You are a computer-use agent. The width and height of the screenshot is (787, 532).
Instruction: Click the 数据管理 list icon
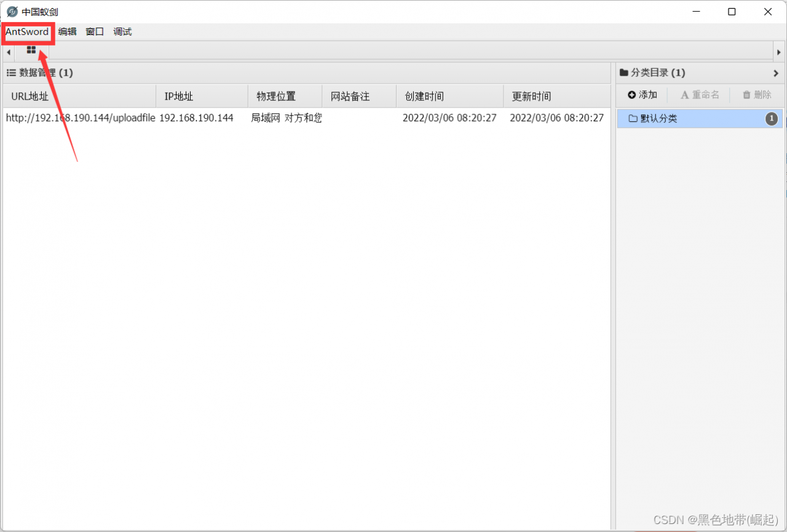point(11,73)
